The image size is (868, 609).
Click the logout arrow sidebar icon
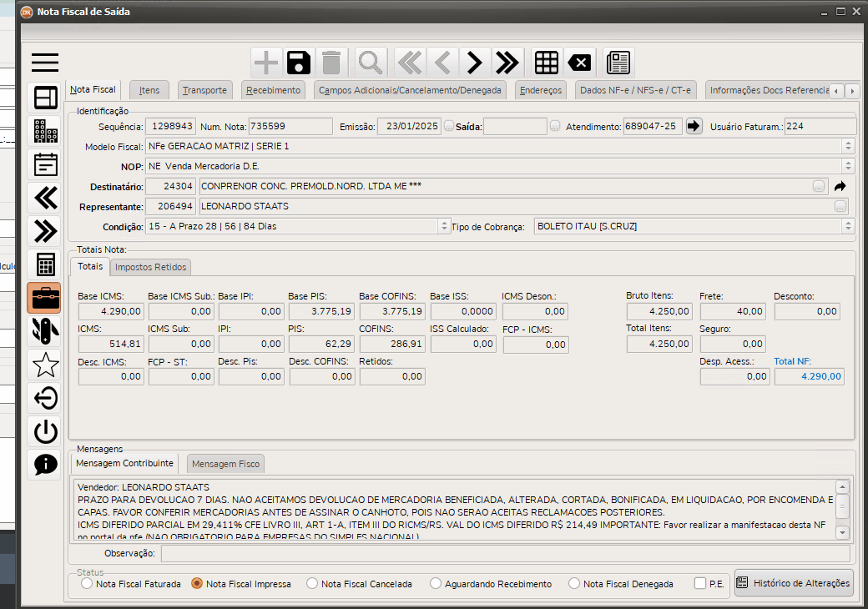45,398
